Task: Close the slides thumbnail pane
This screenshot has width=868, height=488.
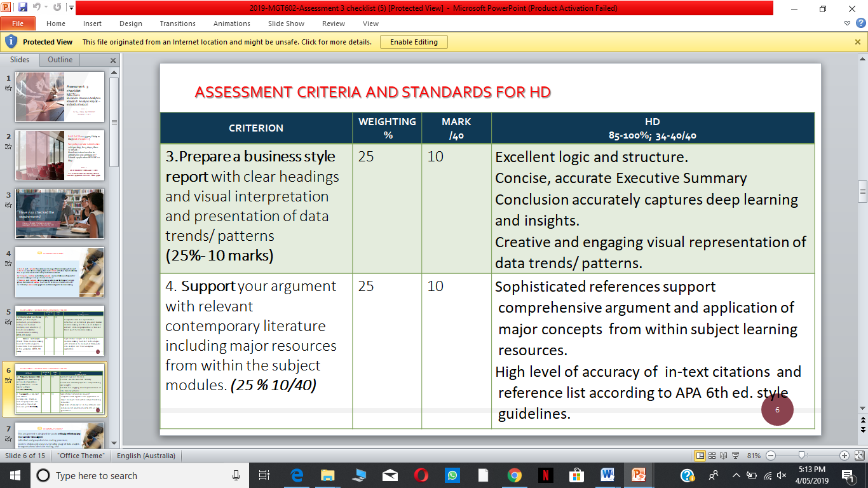Action: [x=113, y=60]
